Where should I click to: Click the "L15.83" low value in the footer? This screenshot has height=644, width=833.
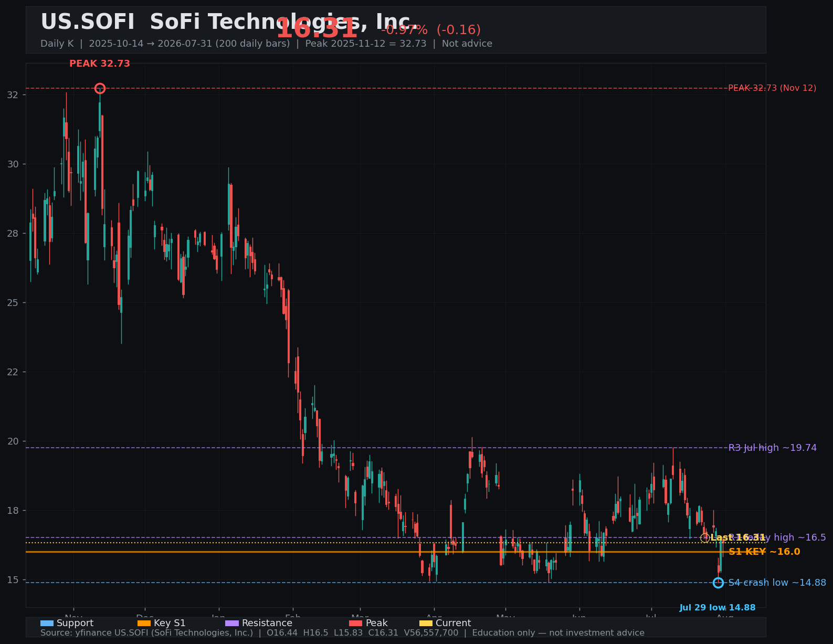pos(348,633)
